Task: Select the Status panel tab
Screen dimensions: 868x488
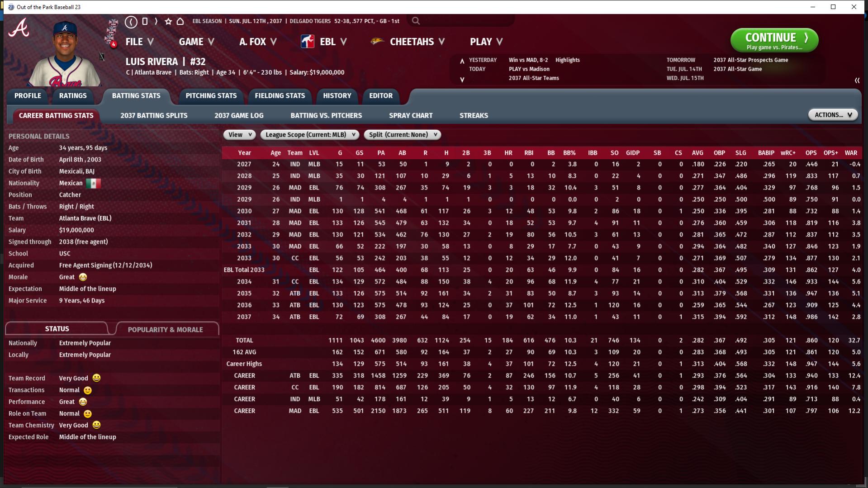Action: 57,329
